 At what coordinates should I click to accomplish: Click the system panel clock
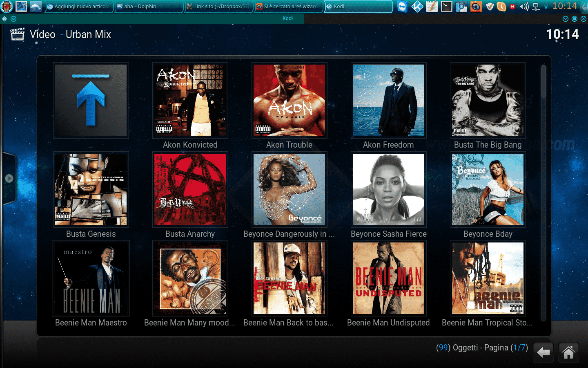[x=565, y=6]
